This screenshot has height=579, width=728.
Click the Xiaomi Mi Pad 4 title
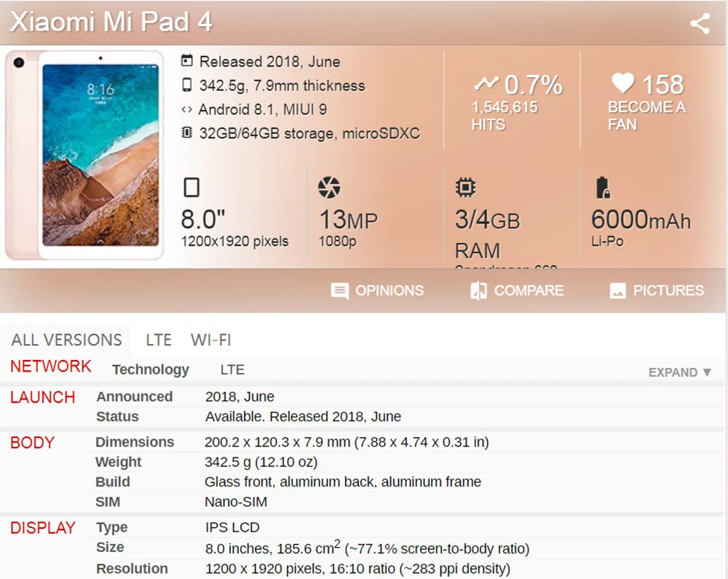point(111,22)
